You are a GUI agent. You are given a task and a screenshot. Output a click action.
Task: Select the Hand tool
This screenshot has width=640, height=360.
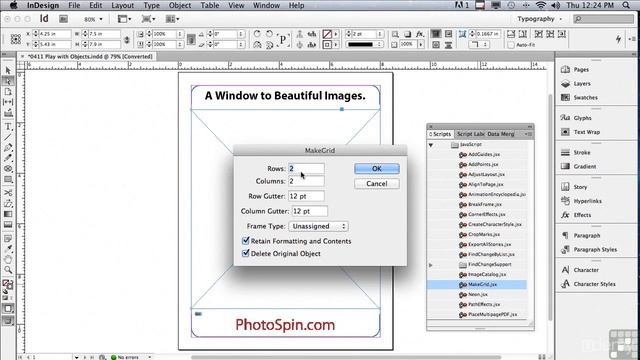click(x=8, y=259)
